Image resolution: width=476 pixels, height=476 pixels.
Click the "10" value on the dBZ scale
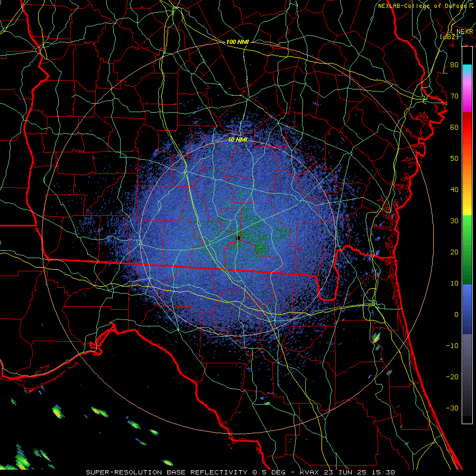pos(454,283)
